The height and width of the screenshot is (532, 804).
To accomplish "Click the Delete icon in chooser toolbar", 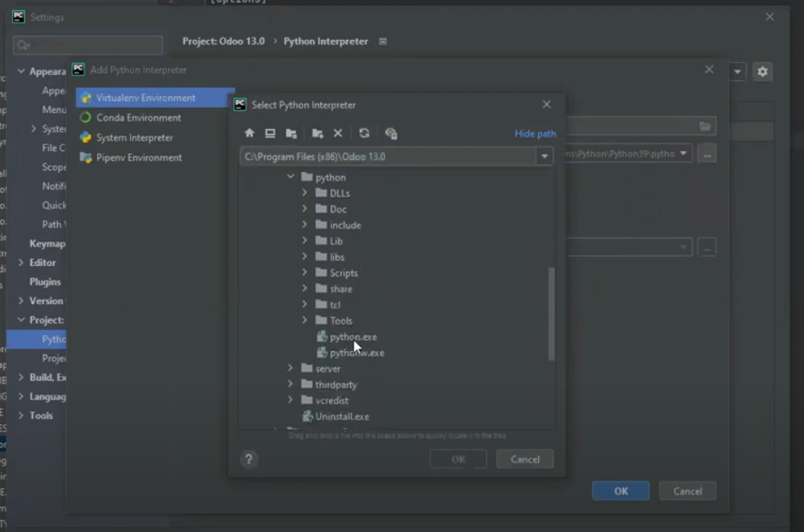I will 338,133.
